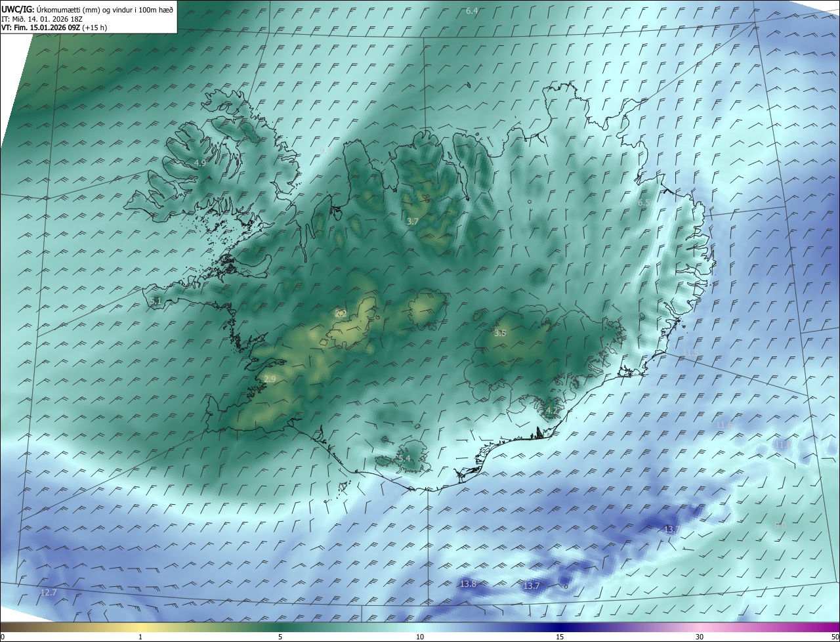Click the 8.0 value label
The image size is (840, 642).
[780, 526]
